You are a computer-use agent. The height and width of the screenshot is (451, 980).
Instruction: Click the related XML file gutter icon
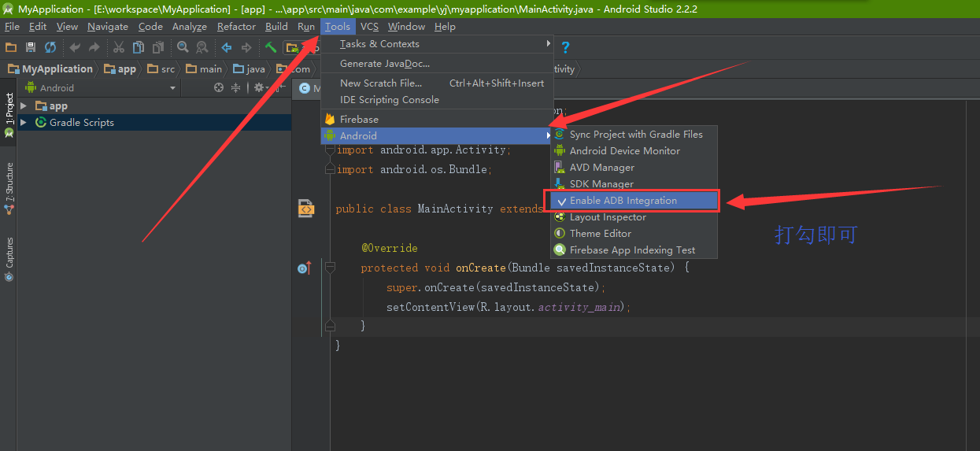[x=306, y=209]
